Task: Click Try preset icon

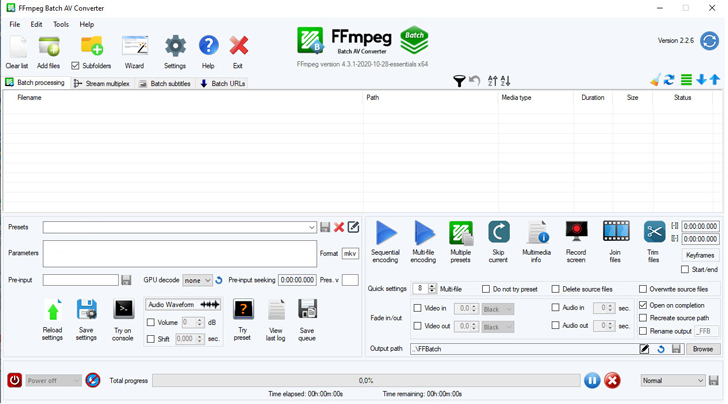Action: tap(243, 310)
